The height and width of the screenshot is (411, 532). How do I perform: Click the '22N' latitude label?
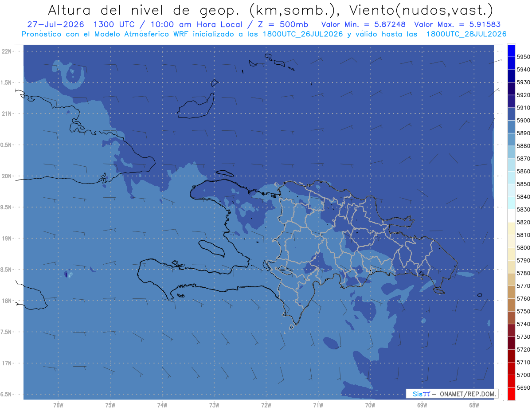tap(8, 51)
